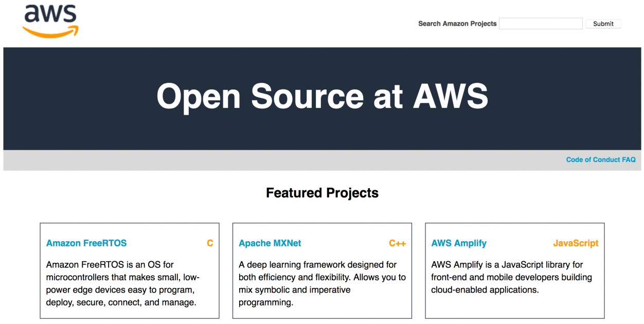Click the Submit search button
The height and width of the screenshot is (324, 644).
pyautogui.click(x=603, y=23)
